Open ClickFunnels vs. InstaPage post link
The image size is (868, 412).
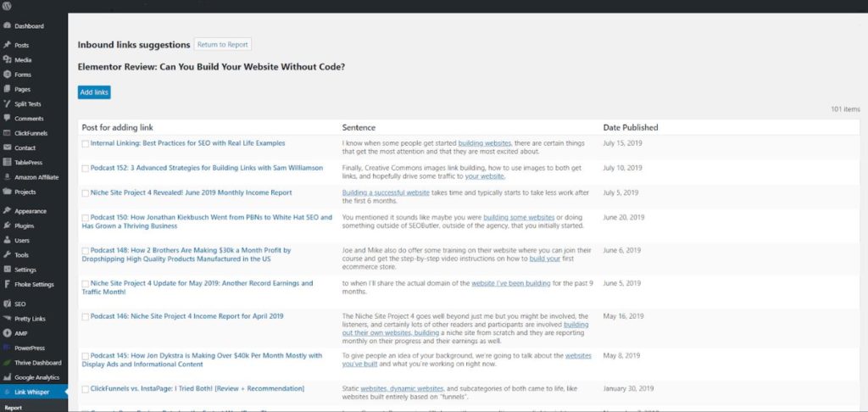click(197, 389)
